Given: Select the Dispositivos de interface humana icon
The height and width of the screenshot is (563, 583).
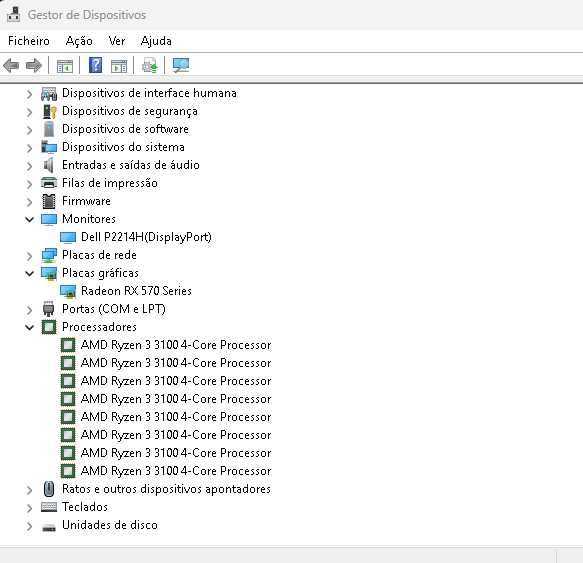Looking at the screenshot, I should [x=49, y=93].
